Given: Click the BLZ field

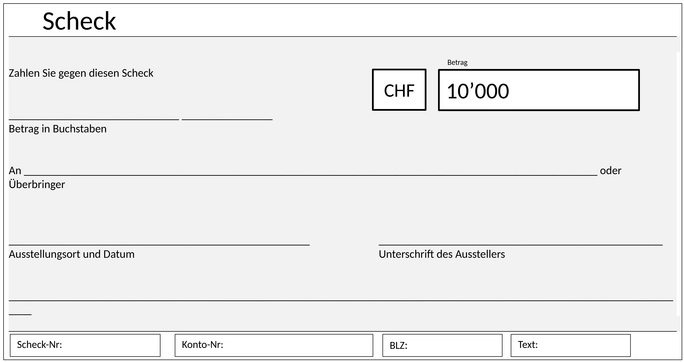Looking at the screenshot, I should (442, 345).
